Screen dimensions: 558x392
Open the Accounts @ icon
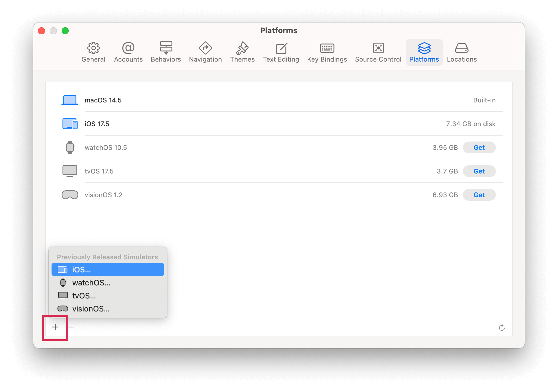128,48
